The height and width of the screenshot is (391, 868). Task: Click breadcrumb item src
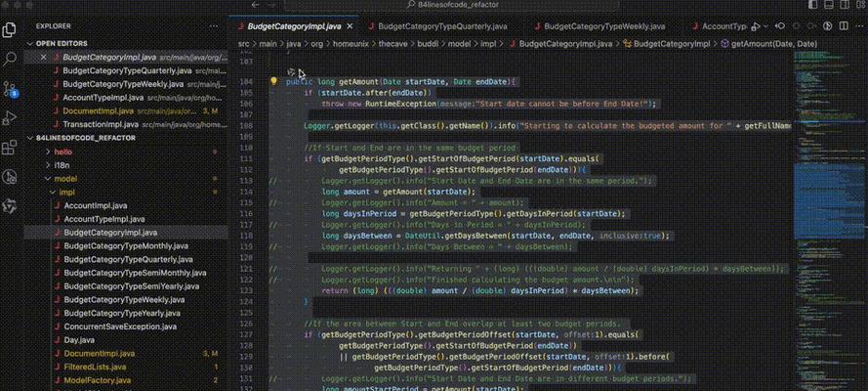coord(243,43)
